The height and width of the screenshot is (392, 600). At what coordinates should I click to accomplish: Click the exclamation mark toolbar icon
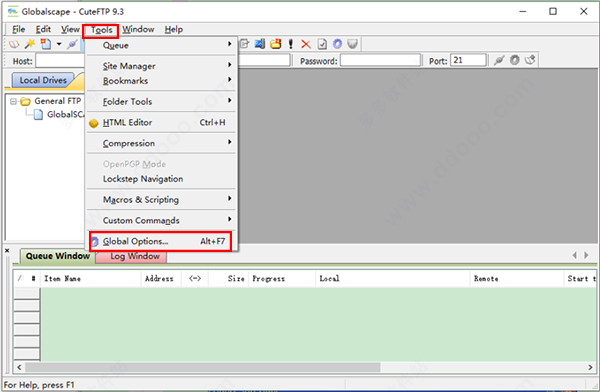click(291, 44)
